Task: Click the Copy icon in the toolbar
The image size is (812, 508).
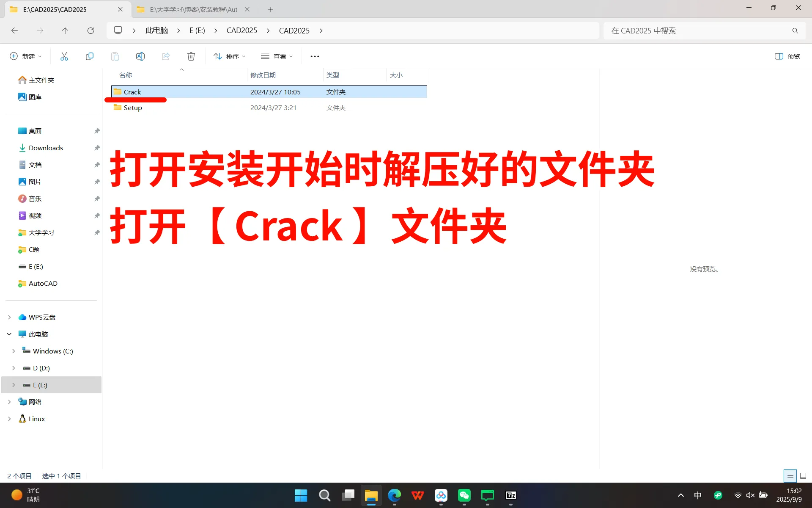Action: click(x=89, y=56)
